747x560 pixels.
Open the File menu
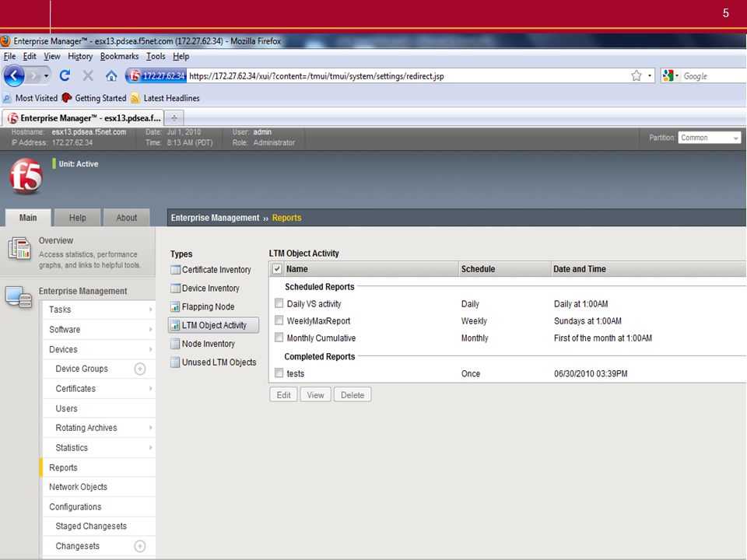click(9, 56)
